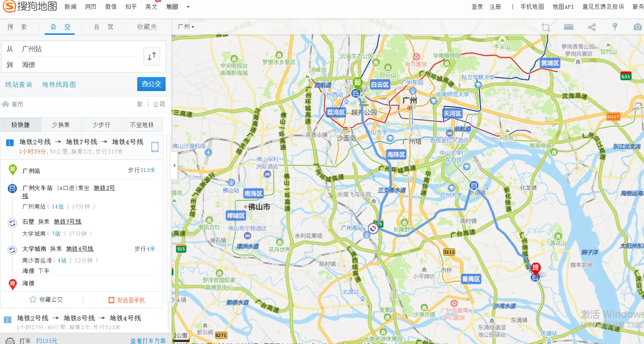Image resolution: width=644 pixels, height=344 pixels.
Task: Click the metro icon beside 广州火车站 step
Action: click(x=12, y=189)
